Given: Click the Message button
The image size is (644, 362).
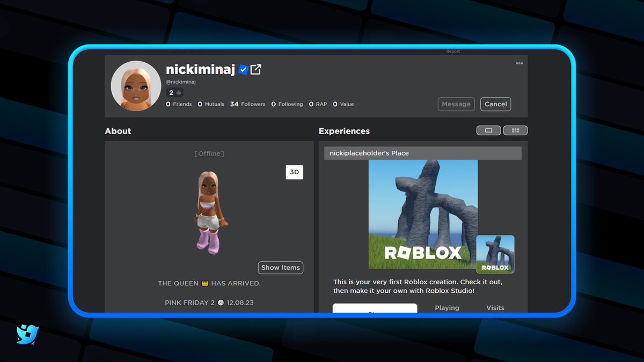Looking at the screenshot, I should click(456, 104).
